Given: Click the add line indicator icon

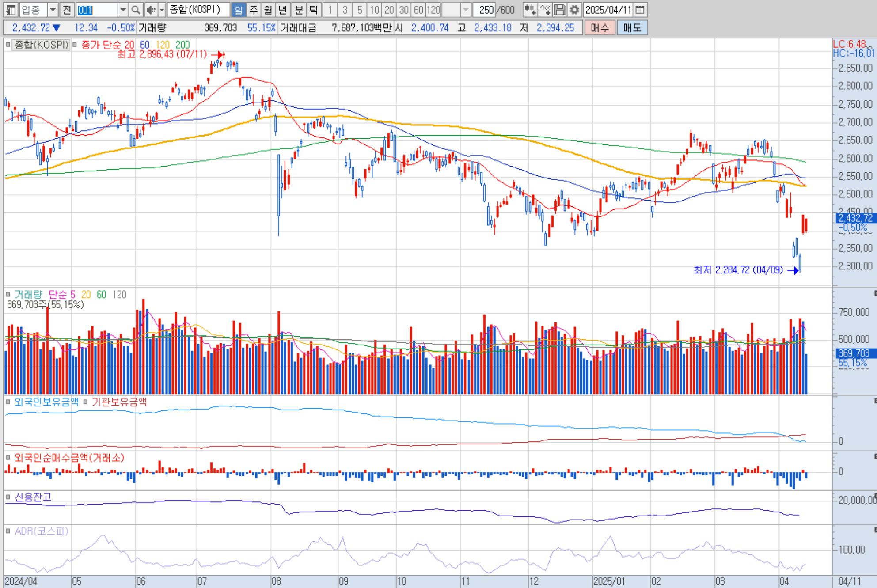Looking at the screenshot, I should pos(545,10).
